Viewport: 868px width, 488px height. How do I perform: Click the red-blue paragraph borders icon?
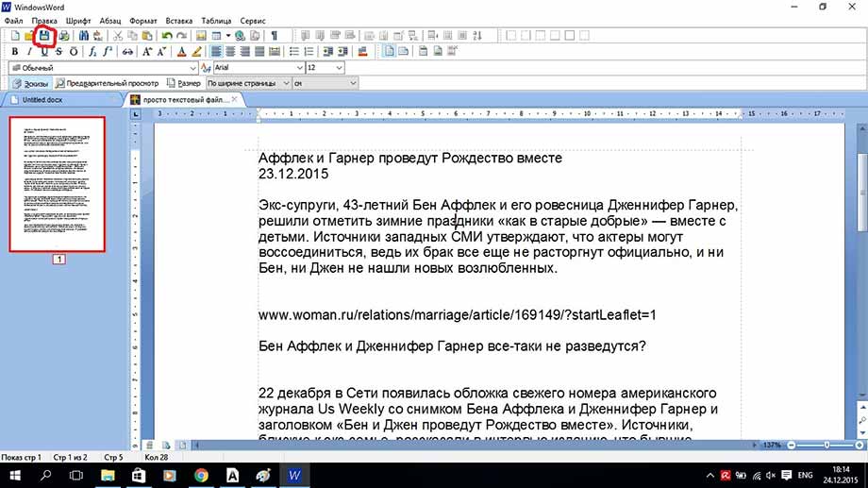pos(362,52)
